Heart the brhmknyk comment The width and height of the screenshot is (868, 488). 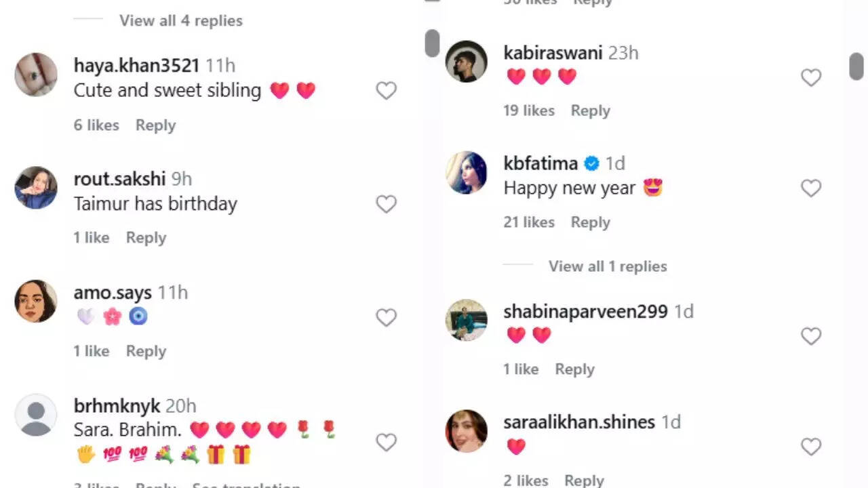386,443
